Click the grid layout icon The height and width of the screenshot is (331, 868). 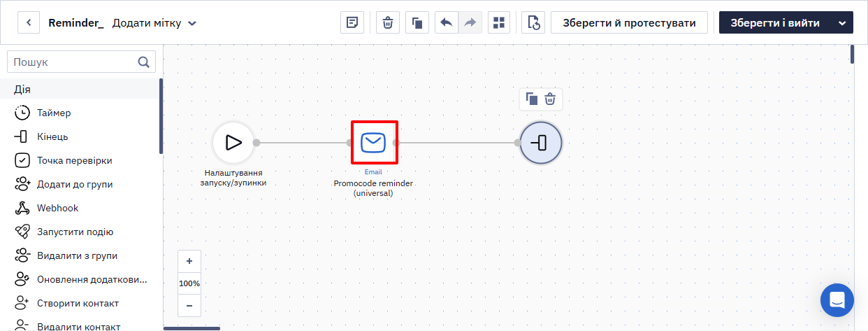498,22
